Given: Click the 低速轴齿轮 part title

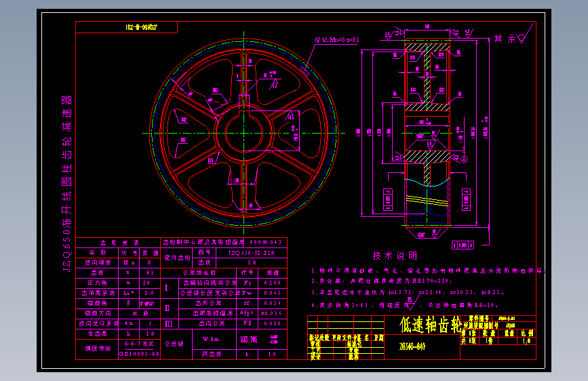Looking at the screenshot, I should [430, 325].
